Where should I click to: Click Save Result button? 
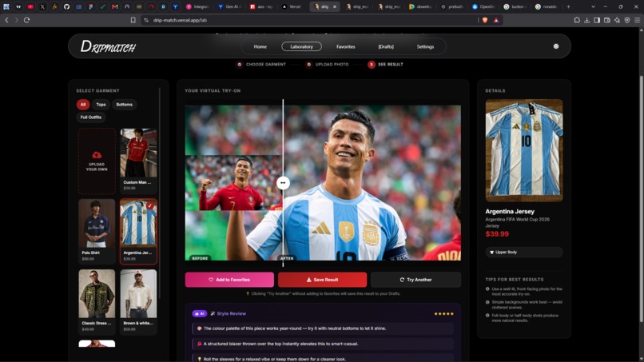[322, 280]
